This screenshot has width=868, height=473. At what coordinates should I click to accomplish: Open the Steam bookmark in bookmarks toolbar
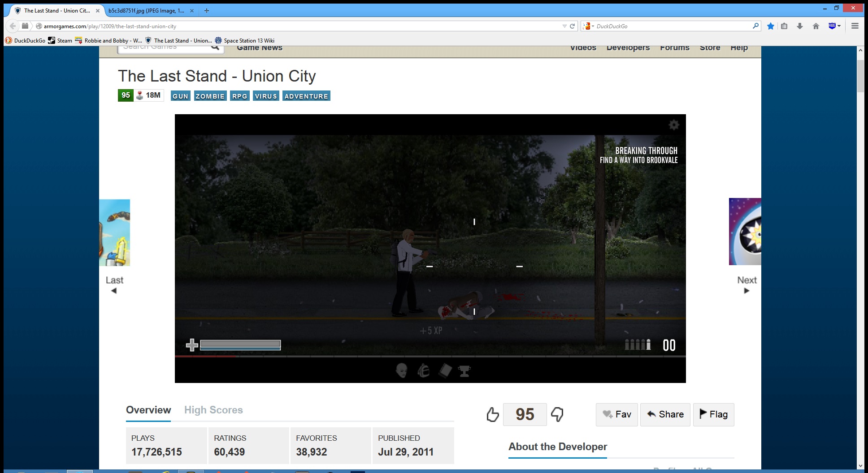tap(60, 40)
